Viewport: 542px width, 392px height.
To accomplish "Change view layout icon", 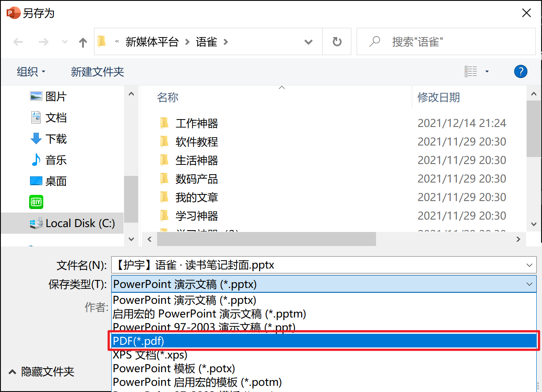I will point(471,71).
